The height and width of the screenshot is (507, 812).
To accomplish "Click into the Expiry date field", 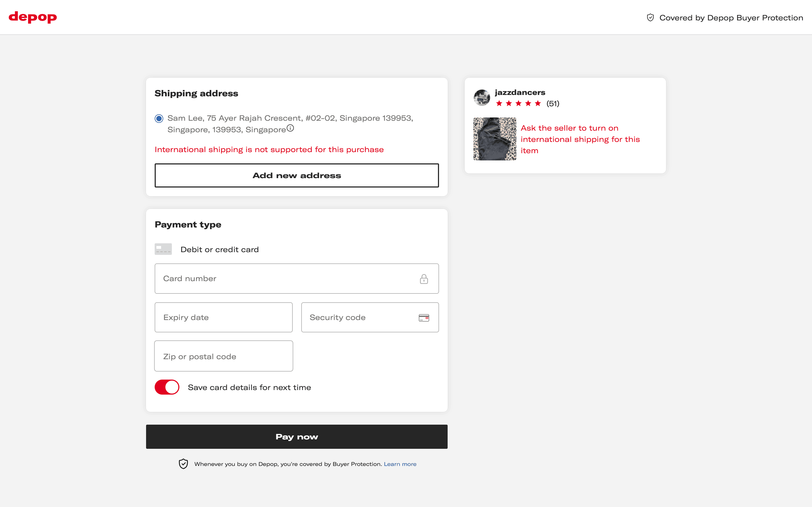I will (x=223, y=318).
